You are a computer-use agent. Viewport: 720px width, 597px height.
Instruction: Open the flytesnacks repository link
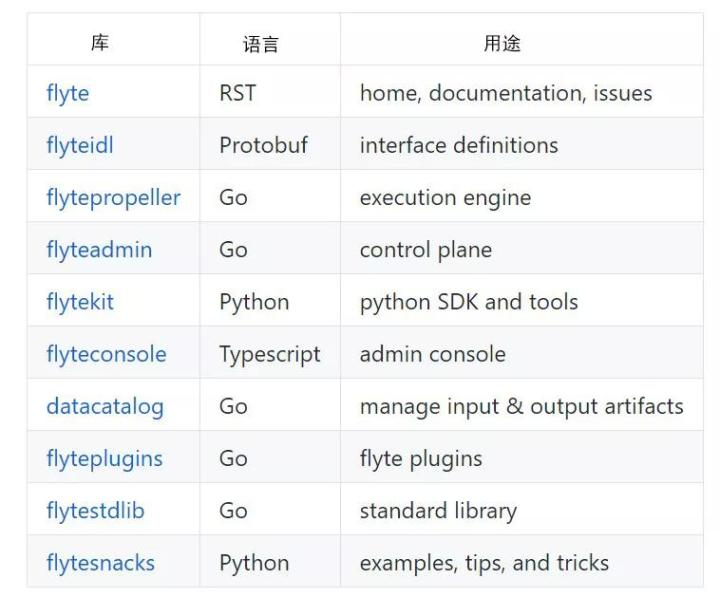coord(101,563)
